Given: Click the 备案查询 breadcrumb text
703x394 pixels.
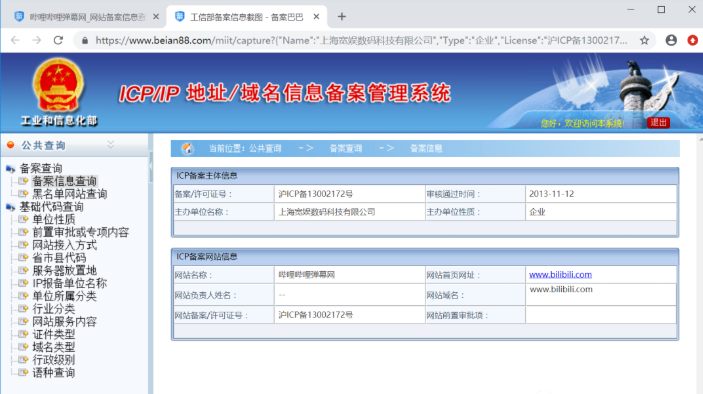Looking at the screenshot, I should 346,149.
